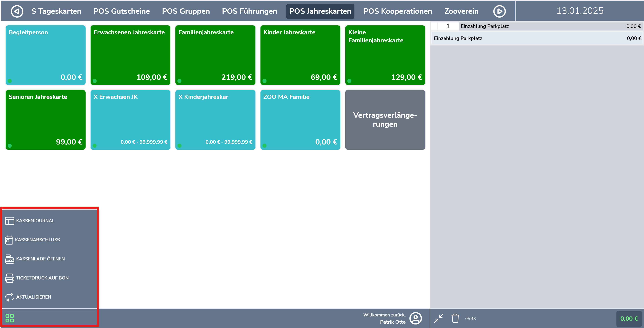Select the POS Kooperationen tab
The width and height of the screenshot is (644, 328).
398,11
